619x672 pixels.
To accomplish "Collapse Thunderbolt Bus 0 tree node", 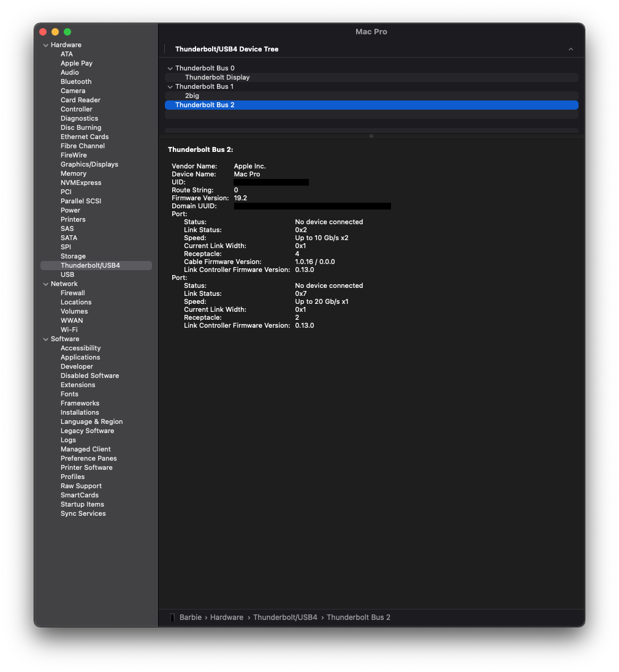I will (x=170, y=68).
